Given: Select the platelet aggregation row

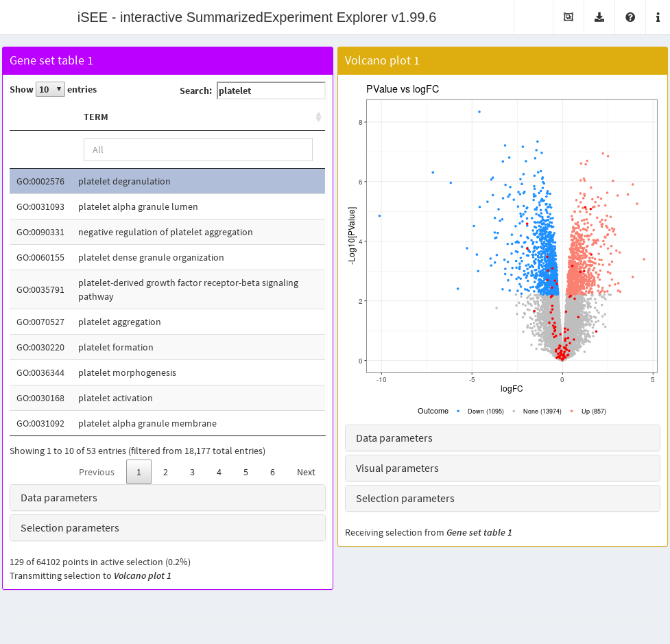Looking at the screenshot, I should (167, 322).
